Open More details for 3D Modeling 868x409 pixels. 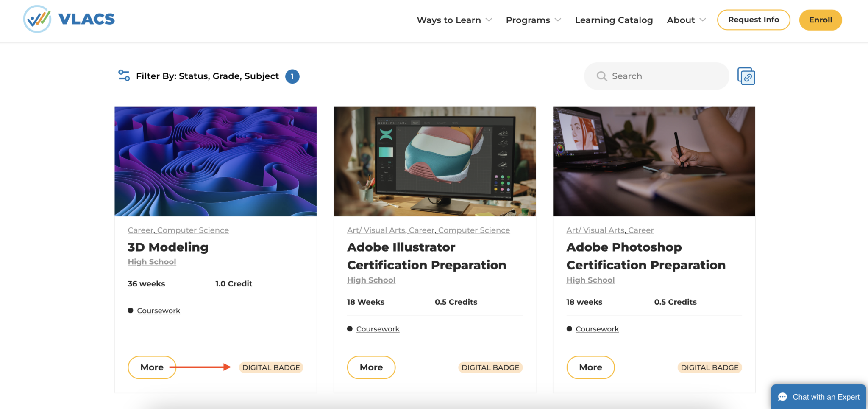coord(152,367)
